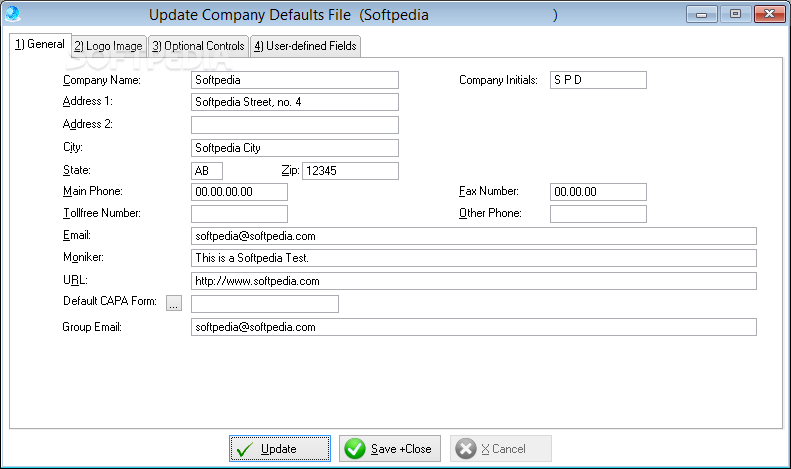The width and height of the screenshot is (791, 469).
Task: Open the Default CAPA Form browse button
Action: (174, 303)
